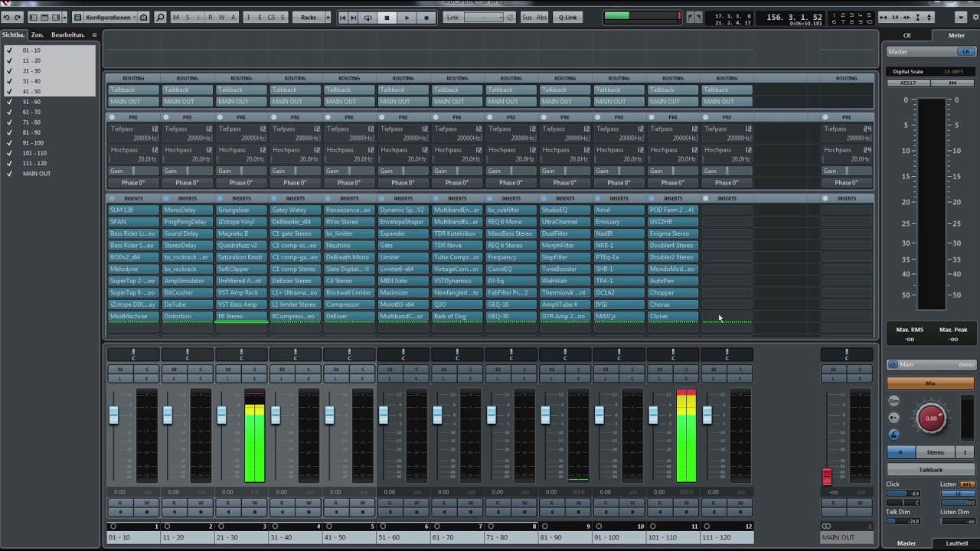Image resolution: width=980 pixels, height=551 pixels.
Task: Click the Talkback button in Control Room
Action: tap(930, 470)
